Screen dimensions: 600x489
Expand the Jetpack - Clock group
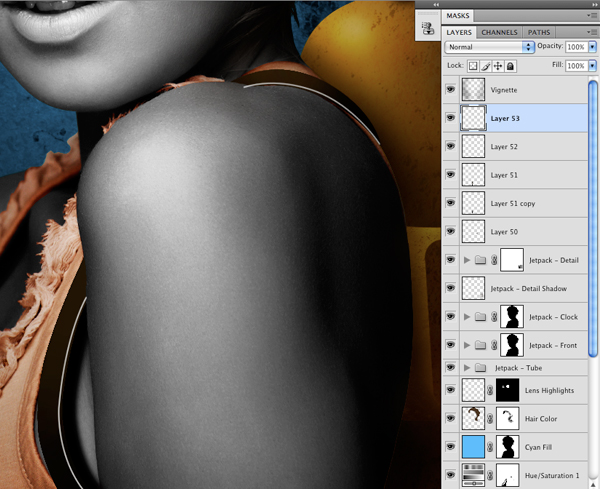pyautogui.click(x=467, y=316)
